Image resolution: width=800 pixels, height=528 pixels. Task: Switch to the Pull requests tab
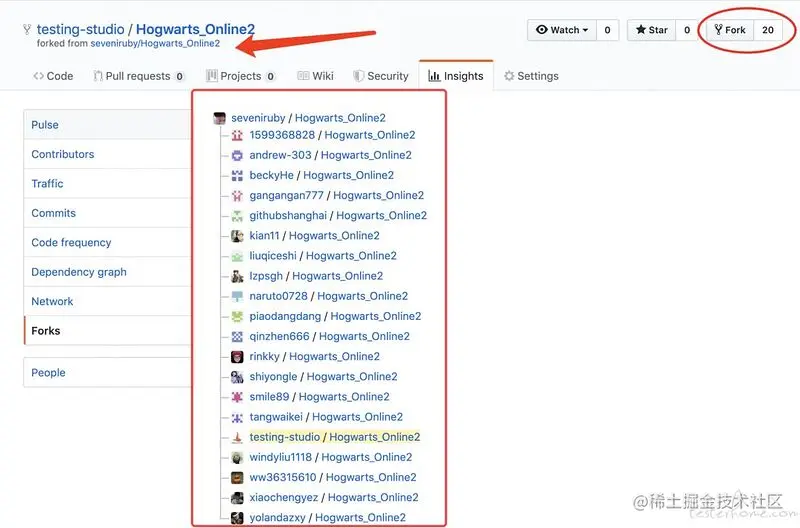138,76
